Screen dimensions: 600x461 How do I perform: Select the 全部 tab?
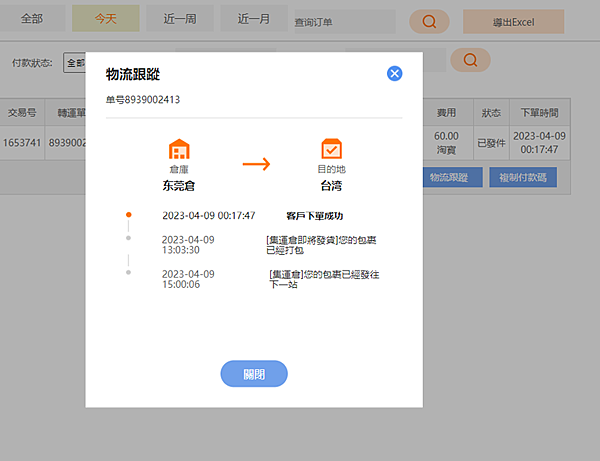tap(32, 18)
